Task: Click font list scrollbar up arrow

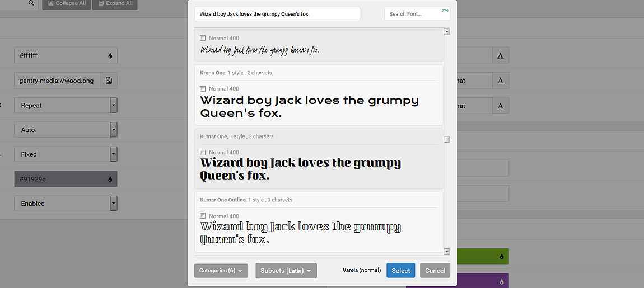Action: pyautogui.click(x=447, y=31)
